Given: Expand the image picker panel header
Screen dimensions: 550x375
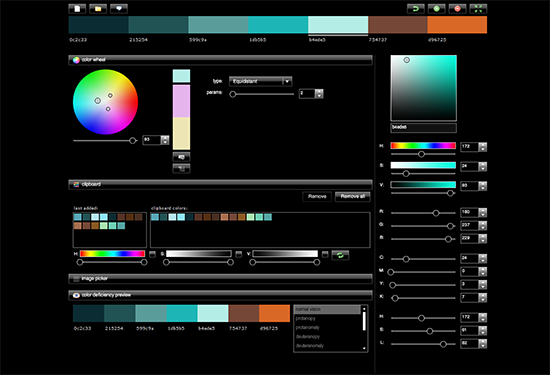Looking at the screenshot, I should pos(220,279).
